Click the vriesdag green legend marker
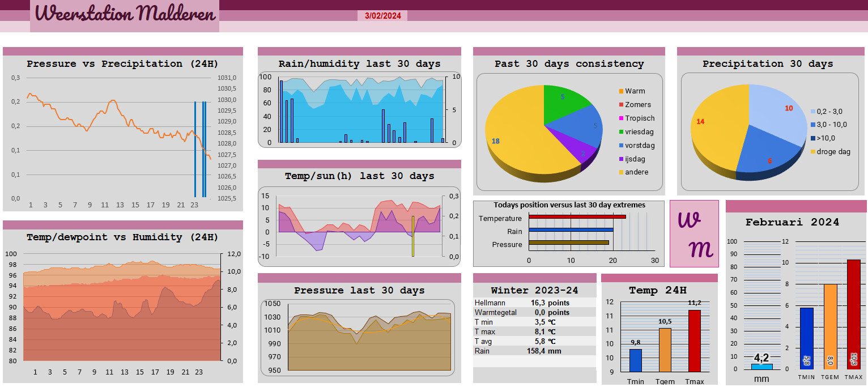This screenshot has width=868, height=387. point(621,132)
